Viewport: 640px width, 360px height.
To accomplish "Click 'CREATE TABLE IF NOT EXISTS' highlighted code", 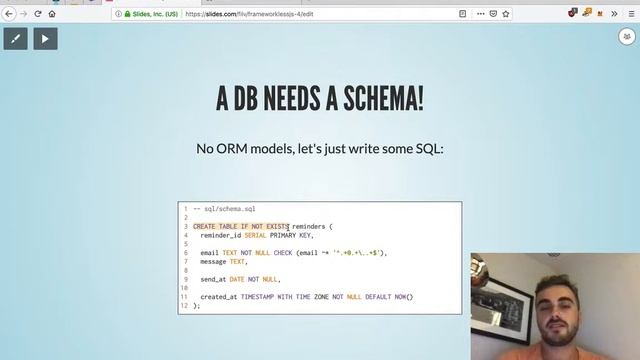I will [x=241, y=227].
